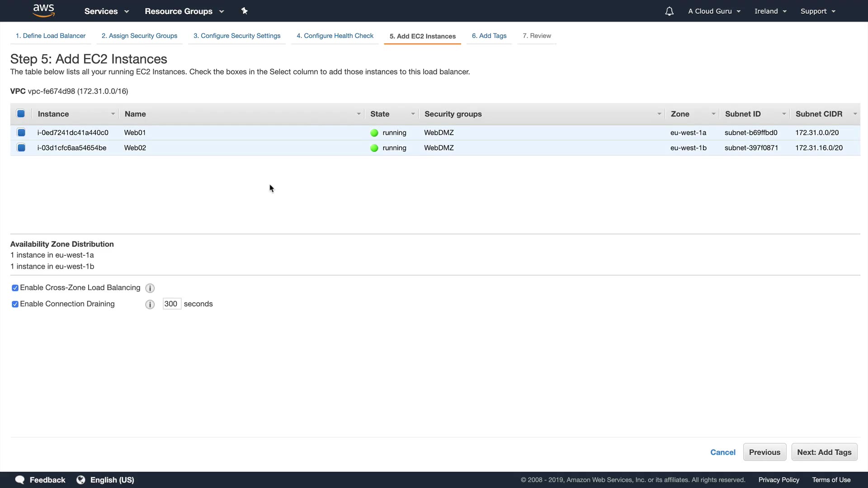Switch to the 6. Add Tags step tab

489,36
